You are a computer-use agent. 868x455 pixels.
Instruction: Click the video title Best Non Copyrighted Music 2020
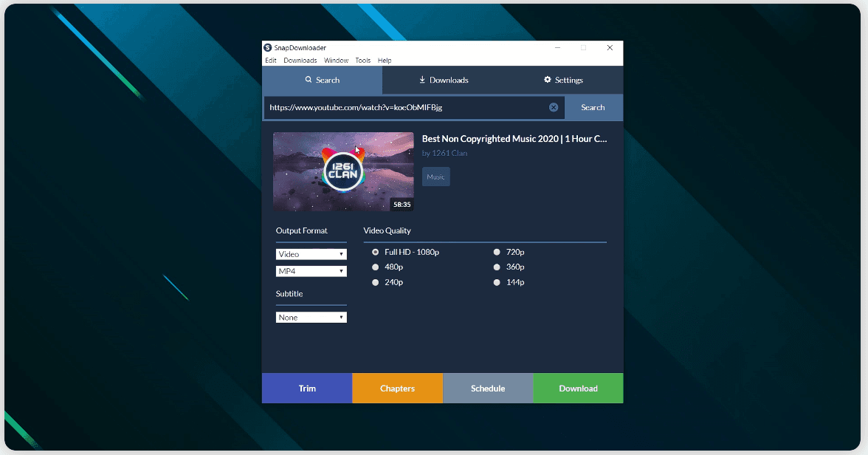pos(514,139)
